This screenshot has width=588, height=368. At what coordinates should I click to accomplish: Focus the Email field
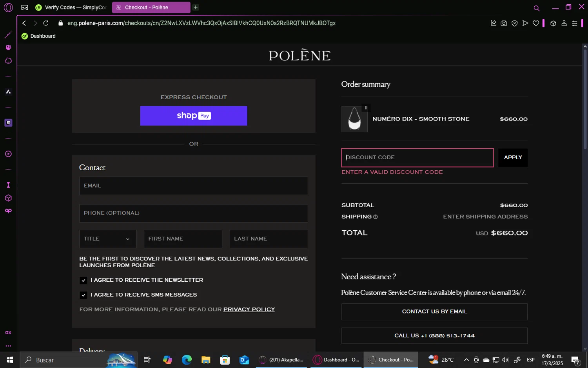[x=194, y=186]
